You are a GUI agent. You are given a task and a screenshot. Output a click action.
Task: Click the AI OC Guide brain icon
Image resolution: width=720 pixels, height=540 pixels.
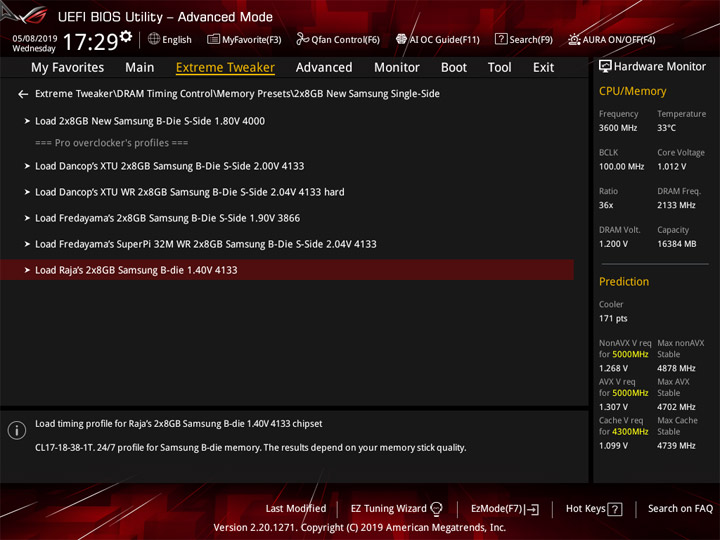401,39
